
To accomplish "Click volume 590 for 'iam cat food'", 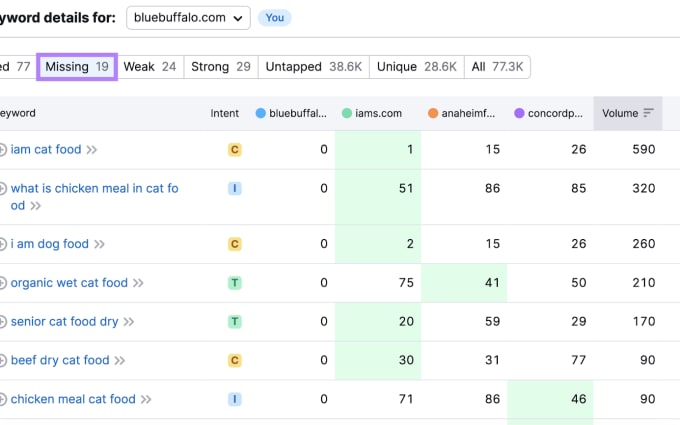I will (644, 150).
